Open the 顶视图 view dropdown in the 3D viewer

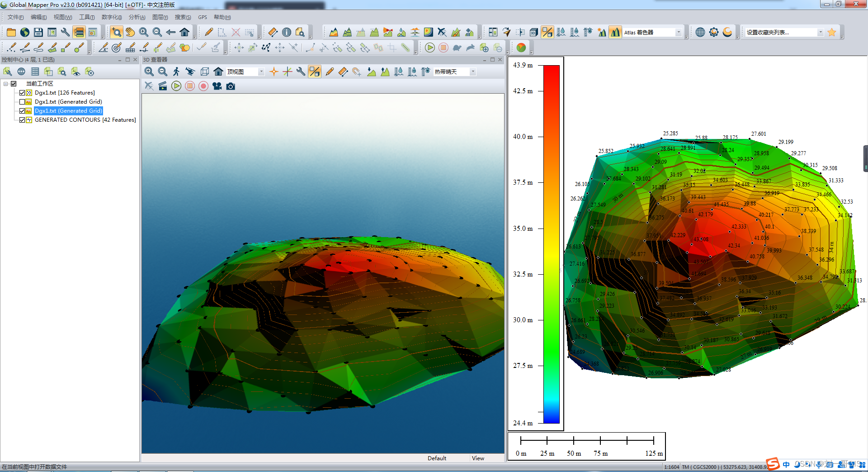tap(261, 72)
